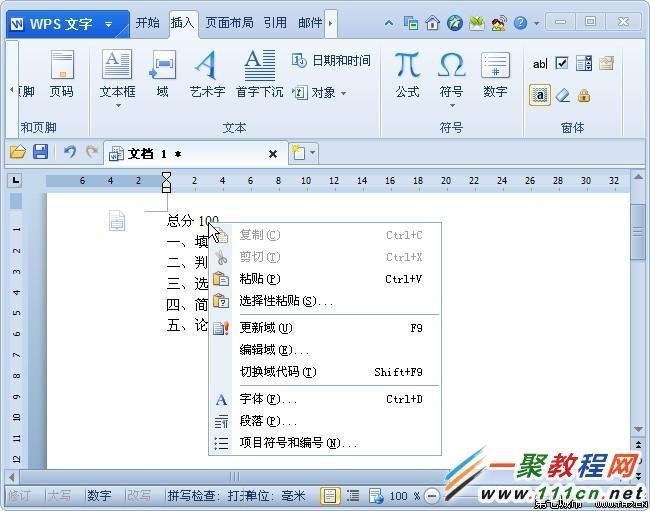Choose 切换域代码(T) from context menu
This screenshot has width=650, height=511.
(x=325, y=372)
